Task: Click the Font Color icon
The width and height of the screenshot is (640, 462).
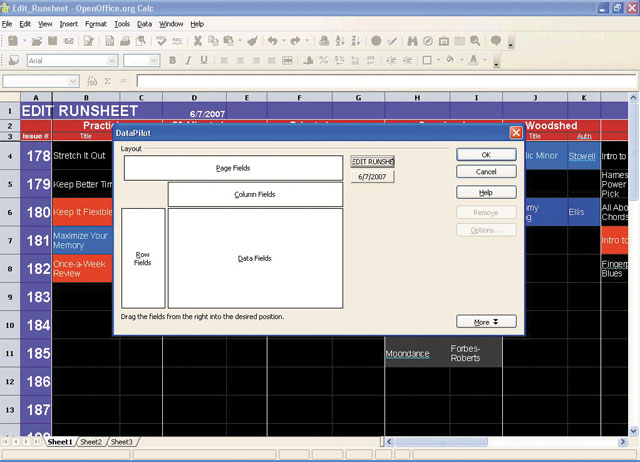Action: click(473, 60)
